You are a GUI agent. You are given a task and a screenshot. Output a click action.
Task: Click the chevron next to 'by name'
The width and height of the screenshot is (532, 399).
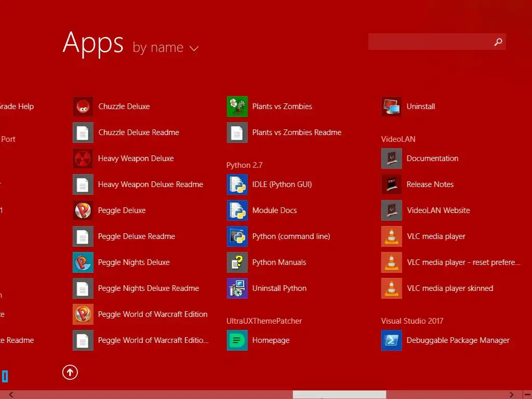194,48
